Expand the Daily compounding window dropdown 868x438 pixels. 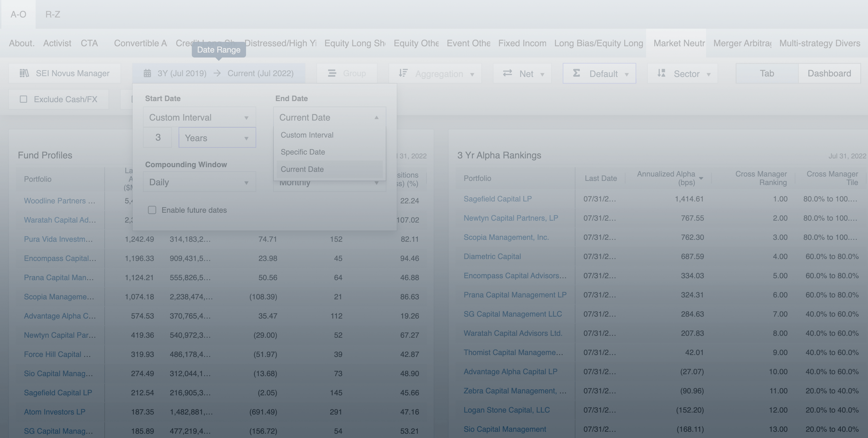(x=199, y=182)
